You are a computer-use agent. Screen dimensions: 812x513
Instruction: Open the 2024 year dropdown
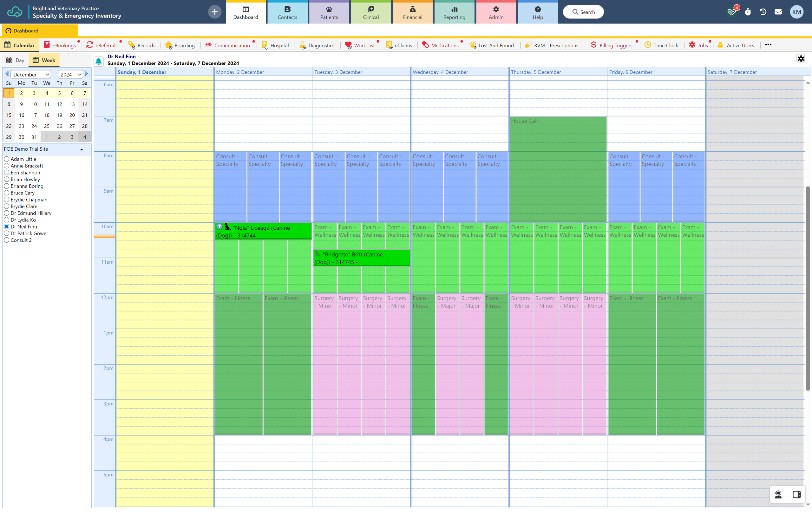click(x=70, y=75)
